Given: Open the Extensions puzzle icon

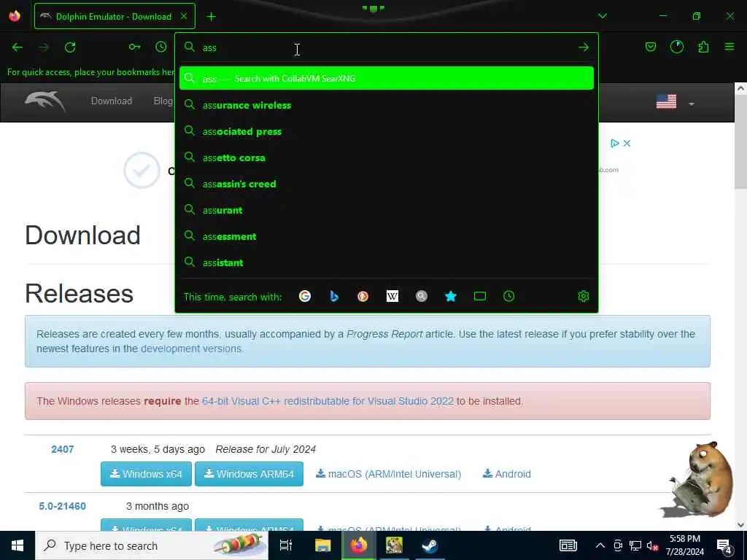Looking at the screenshot, I should pyautogui.click(x=703, y=47).
